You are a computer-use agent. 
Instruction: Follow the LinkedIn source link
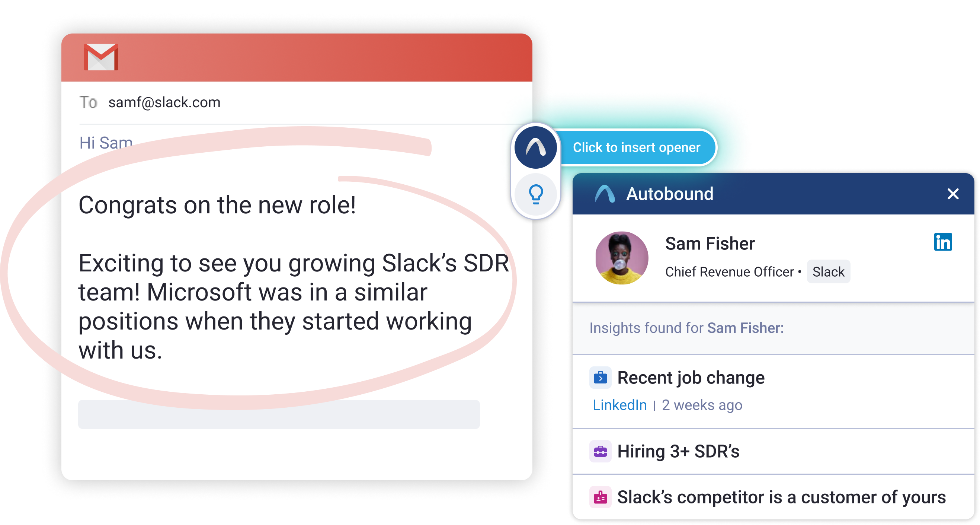pos(619,405)
